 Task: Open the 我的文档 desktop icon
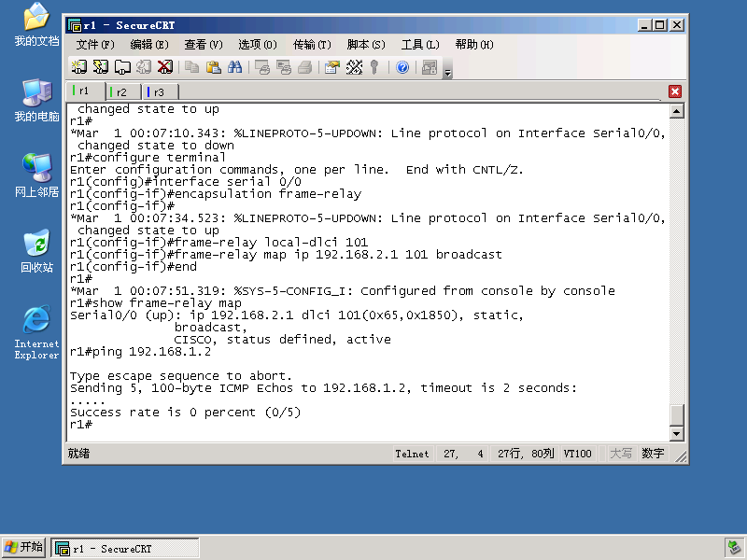tap(36, 24)
